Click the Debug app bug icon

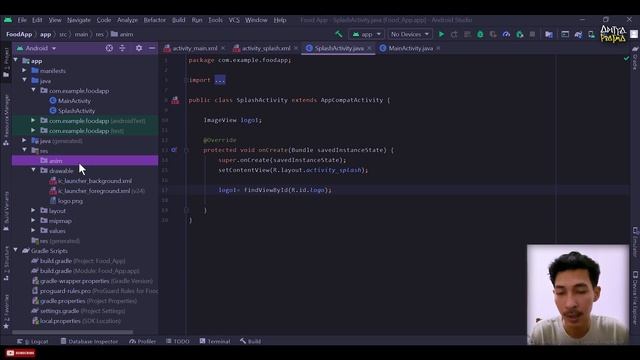click(x=480, y=34)
